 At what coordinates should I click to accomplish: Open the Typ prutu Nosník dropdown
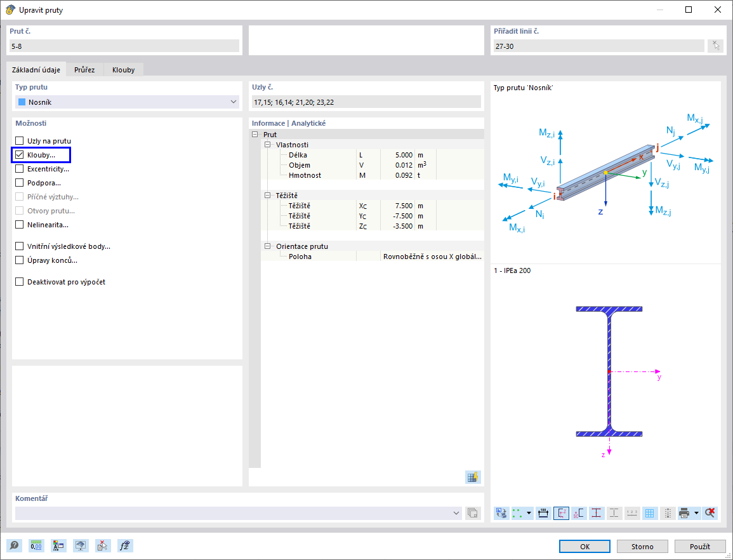127,102
